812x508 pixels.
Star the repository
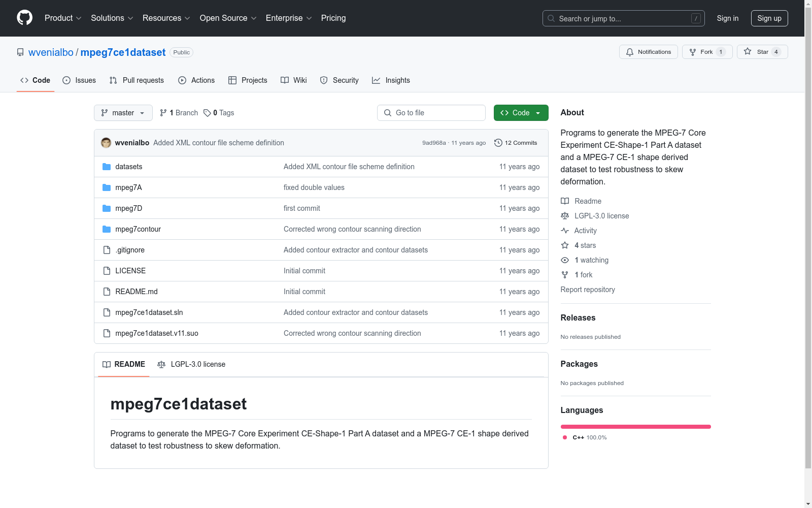tap(762, 52)
